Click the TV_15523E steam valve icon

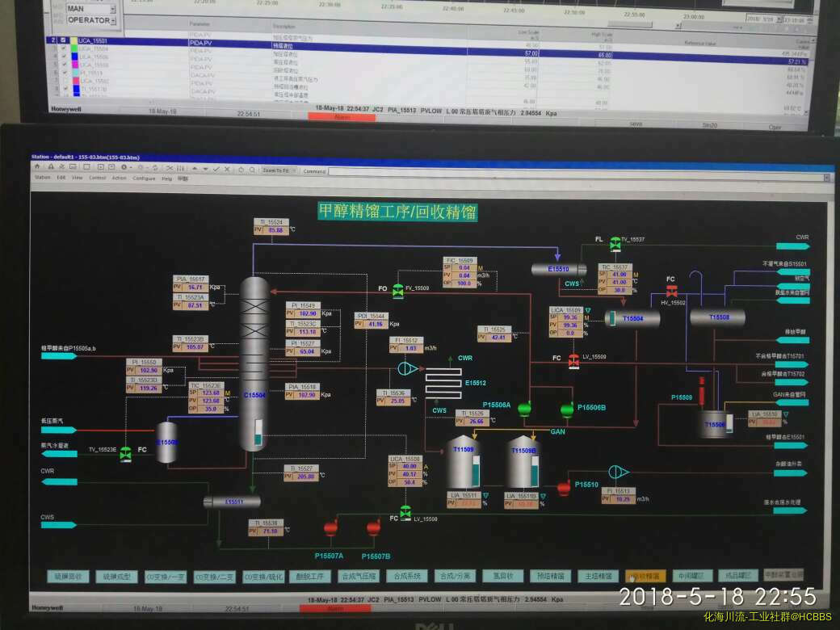coord(126,455)
